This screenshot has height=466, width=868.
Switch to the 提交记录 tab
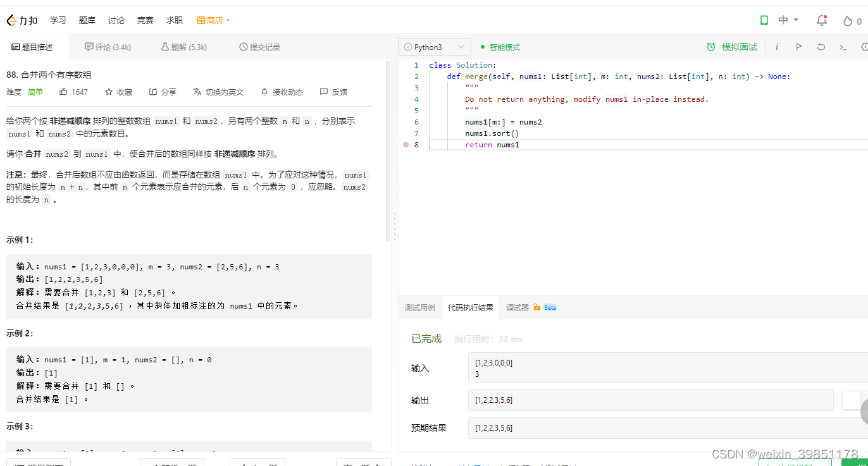259,47
